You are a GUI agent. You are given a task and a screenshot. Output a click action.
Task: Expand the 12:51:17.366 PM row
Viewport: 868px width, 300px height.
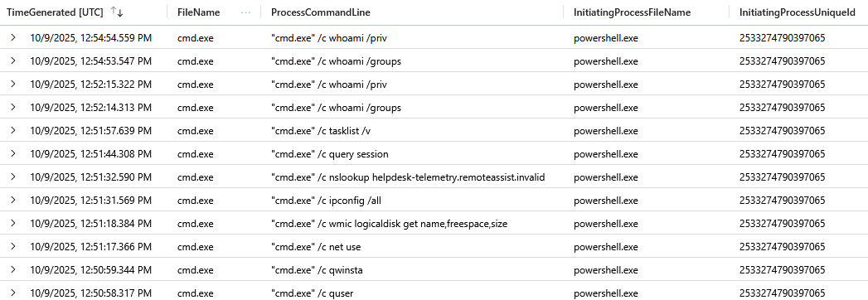(x=13, y=247)
